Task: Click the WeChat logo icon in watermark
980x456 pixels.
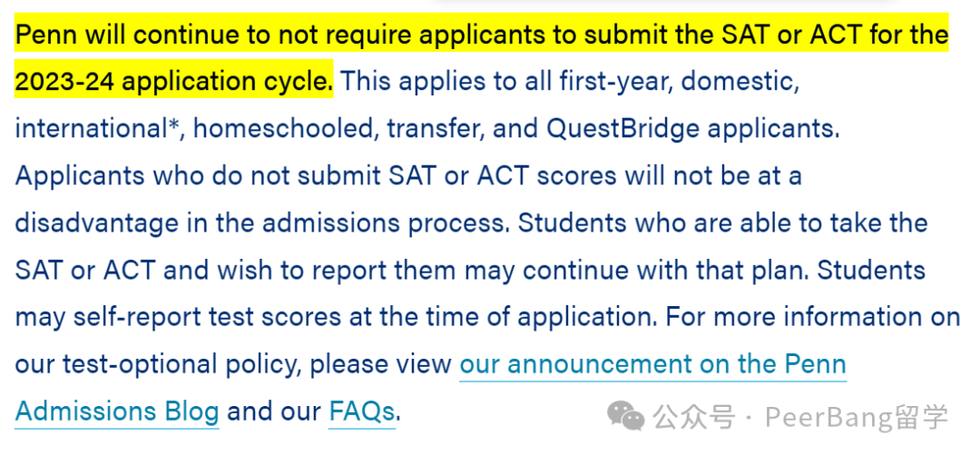Action: [625, 417]
